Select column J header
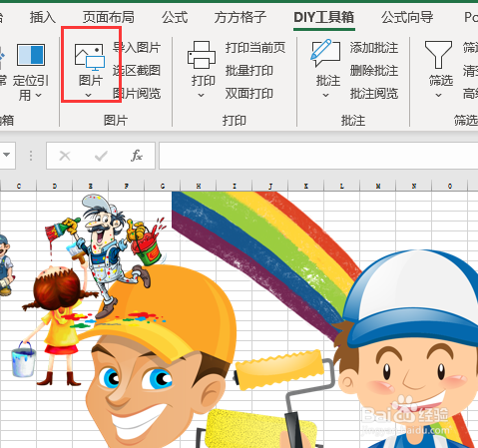 point(270,186)
